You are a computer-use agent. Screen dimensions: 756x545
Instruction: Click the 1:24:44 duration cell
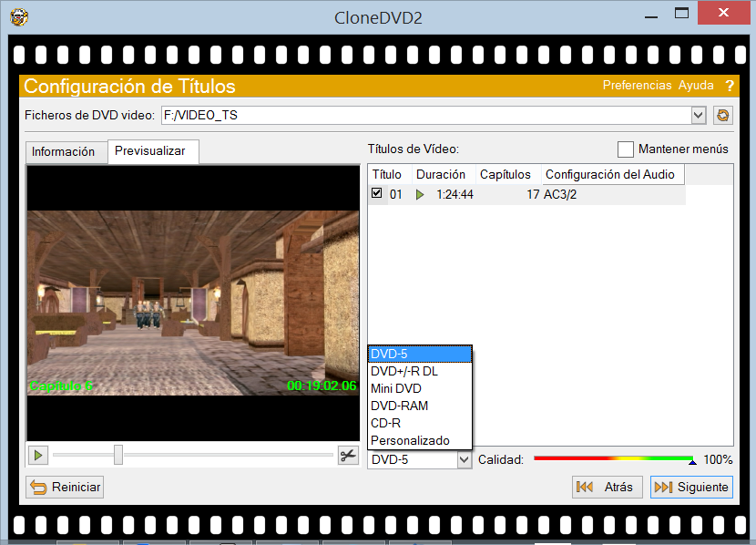point(455,195)
